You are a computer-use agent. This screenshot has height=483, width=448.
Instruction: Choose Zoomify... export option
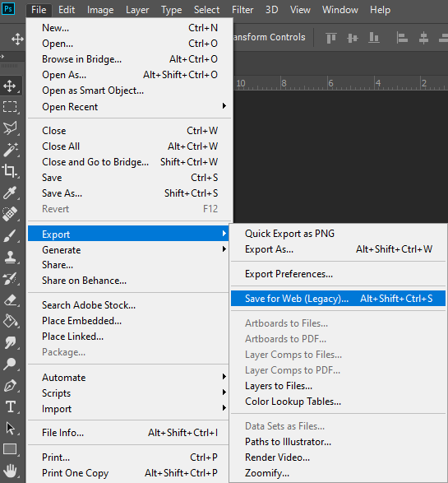click(x=338, y=473)
